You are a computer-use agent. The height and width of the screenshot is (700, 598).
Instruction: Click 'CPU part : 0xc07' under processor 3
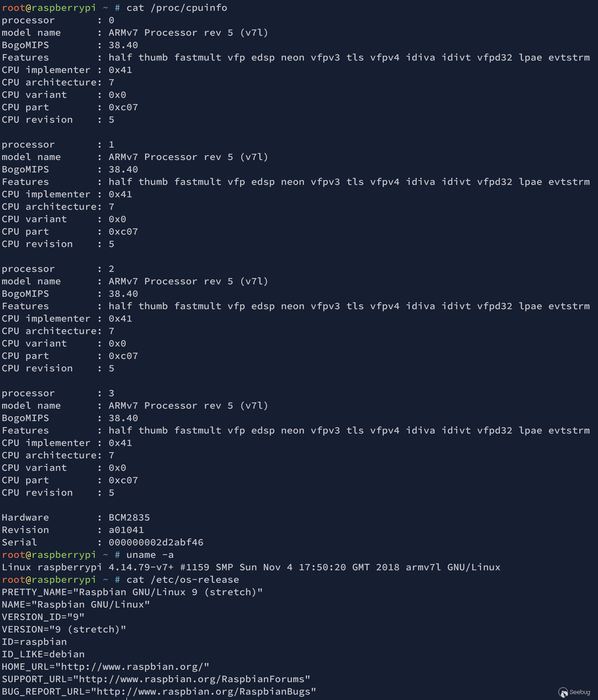tap(70, 481)
